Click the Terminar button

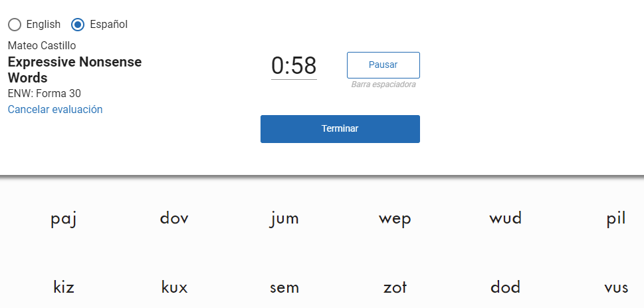340,128
